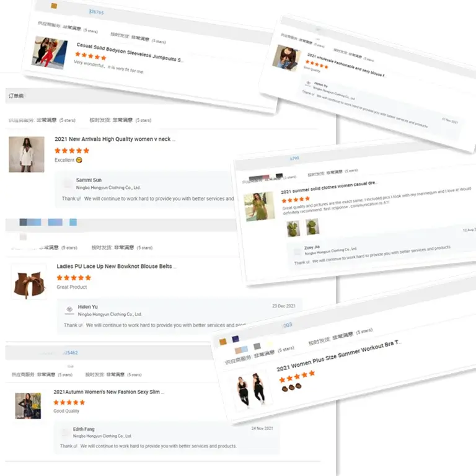Click the Casual Solid Bodycon Jumpsuits thumbnail
The height and width of the screenshot is (476, 476).
(50, 53)
